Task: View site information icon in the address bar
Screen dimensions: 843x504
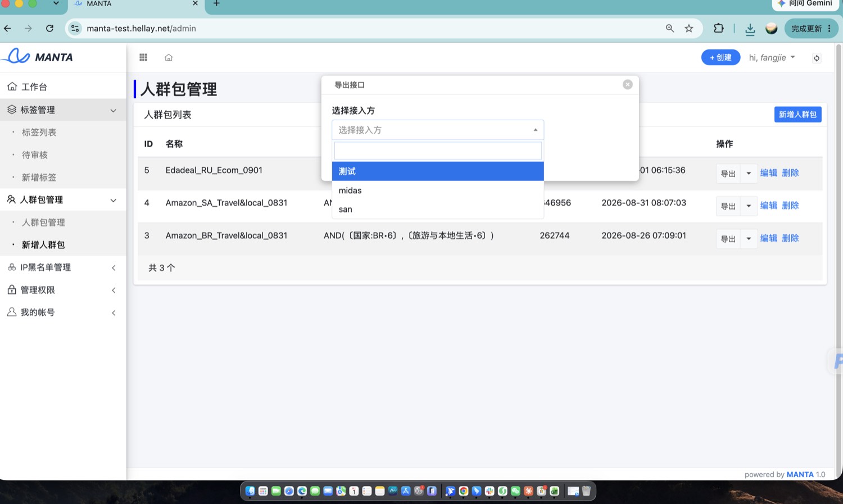Action: pos(75,28)
